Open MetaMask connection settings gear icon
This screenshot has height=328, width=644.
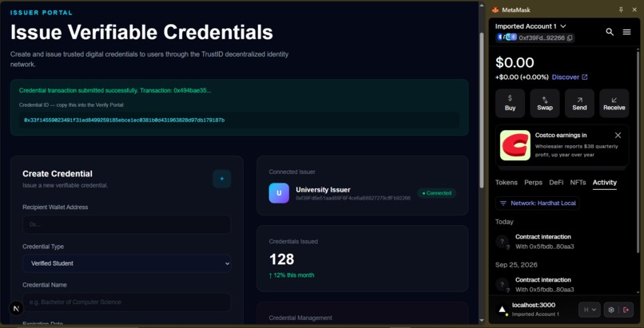(x=610, y=310)
